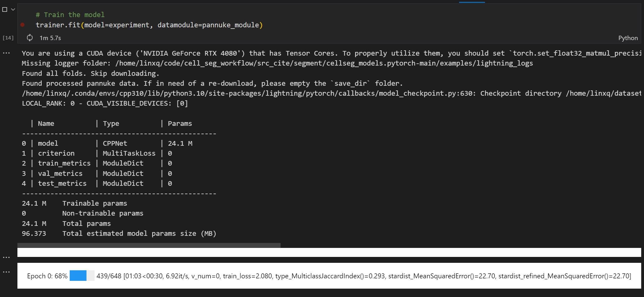Click the blue Epoch 0 progress bar

coord(82,276)
